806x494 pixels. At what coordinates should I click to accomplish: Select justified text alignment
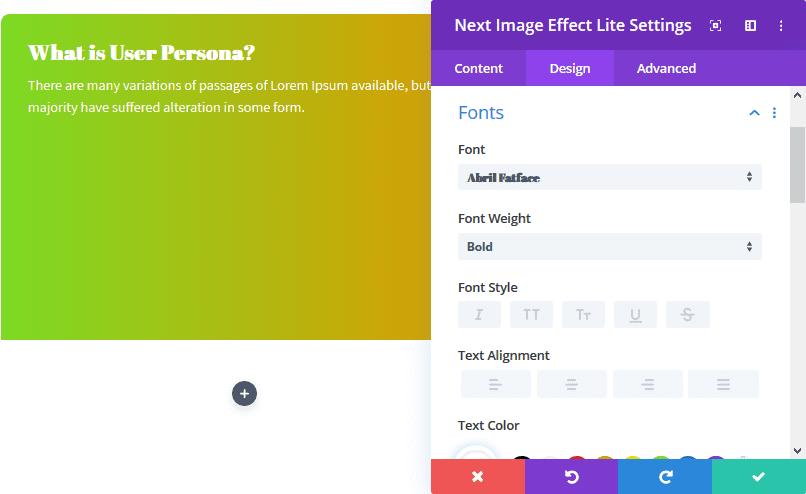[x=723, y=384]
